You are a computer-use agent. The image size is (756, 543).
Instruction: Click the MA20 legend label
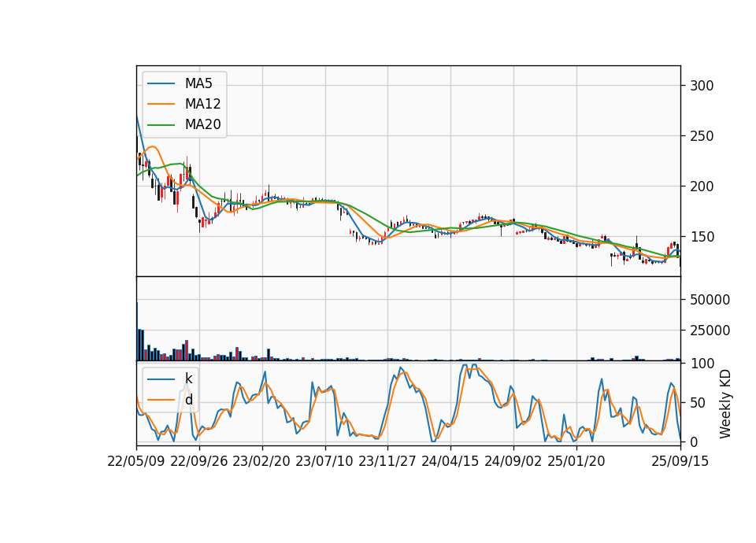click(202, 124)
